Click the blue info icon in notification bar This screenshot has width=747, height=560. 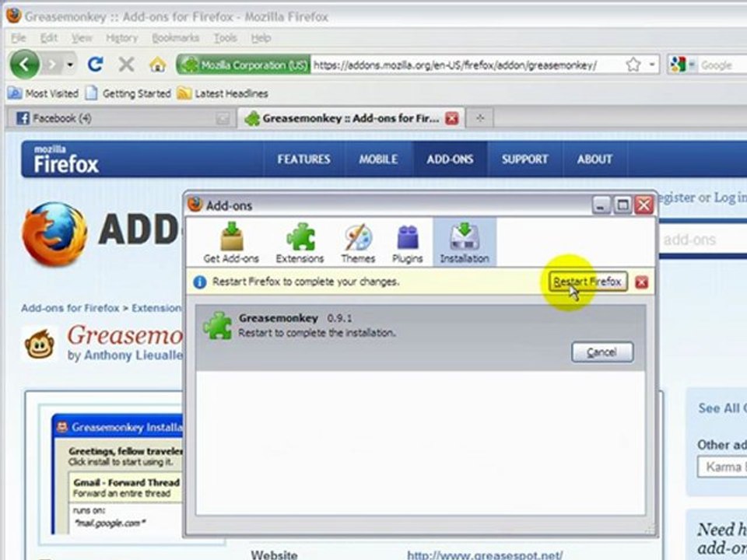[200, 282]
